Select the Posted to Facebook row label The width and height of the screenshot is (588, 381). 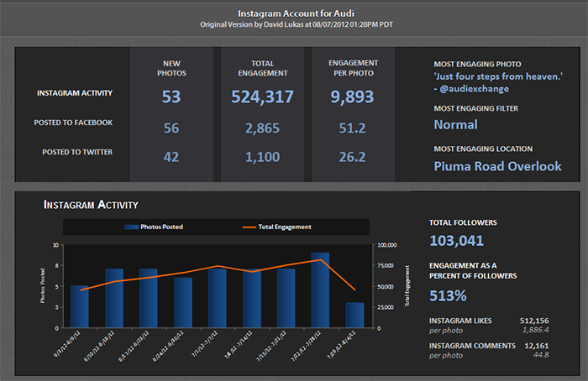pos(73,123)
